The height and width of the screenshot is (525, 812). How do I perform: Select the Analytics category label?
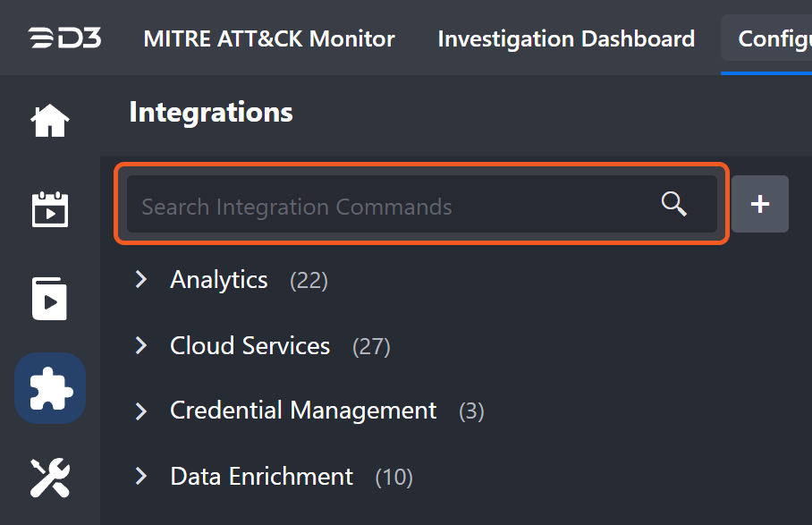tap(219, 280)
